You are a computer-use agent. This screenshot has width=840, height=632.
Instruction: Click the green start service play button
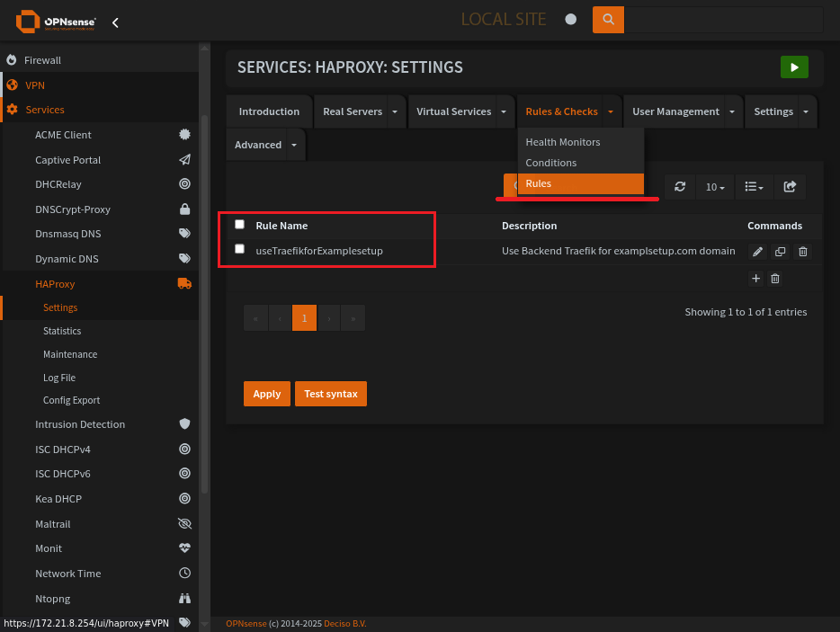794,67
